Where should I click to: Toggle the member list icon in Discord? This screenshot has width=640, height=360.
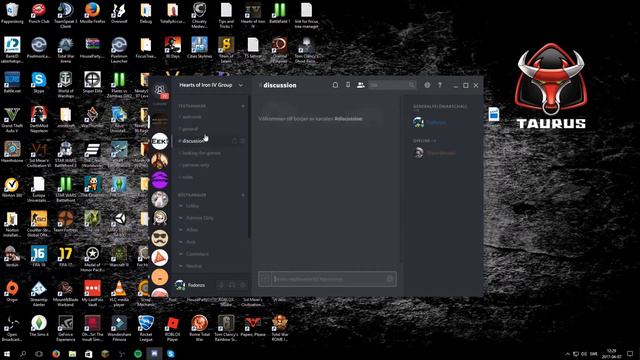pos(360,85)
